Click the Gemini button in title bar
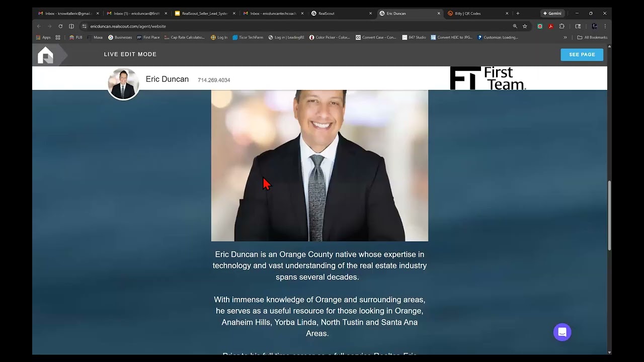644x362 pixels. pos(552,14)
